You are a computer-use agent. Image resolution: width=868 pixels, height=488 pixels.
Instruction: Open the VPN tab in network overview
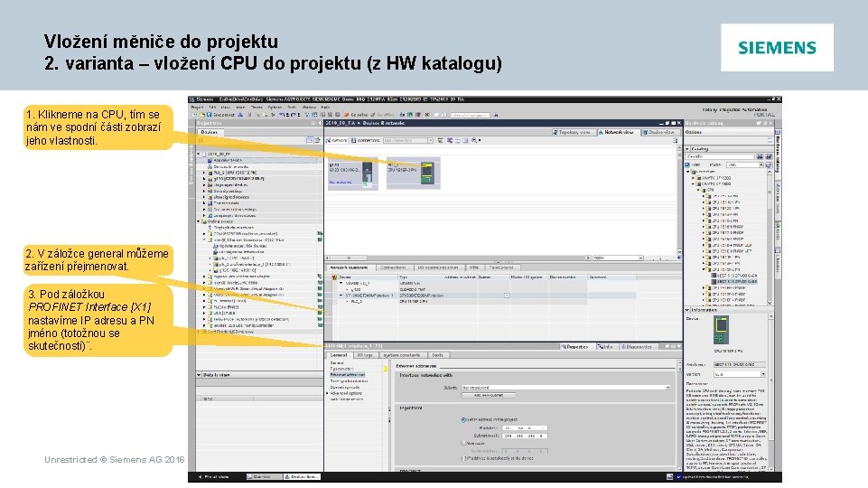pos(474,267)
